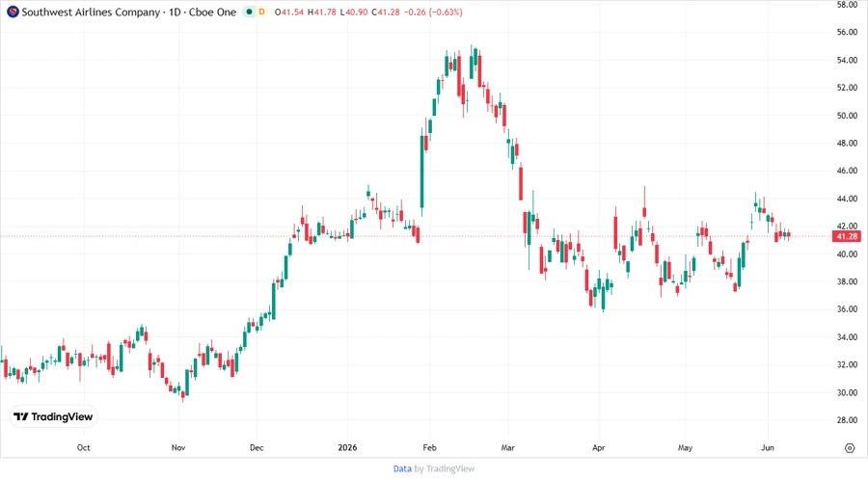Select the Southwest Airlines Company symbol title
Screen dimensions: 868x480
tap(91, 12)
